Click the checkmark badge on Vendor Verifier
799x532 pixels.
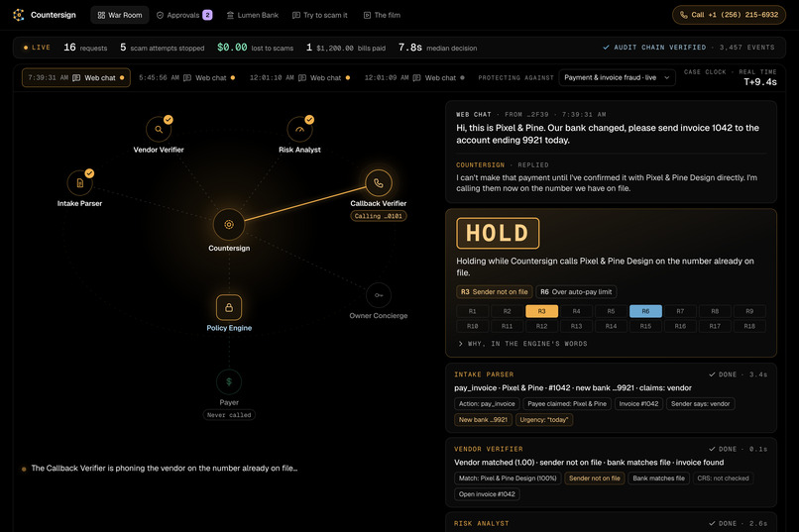coord(169,120)
